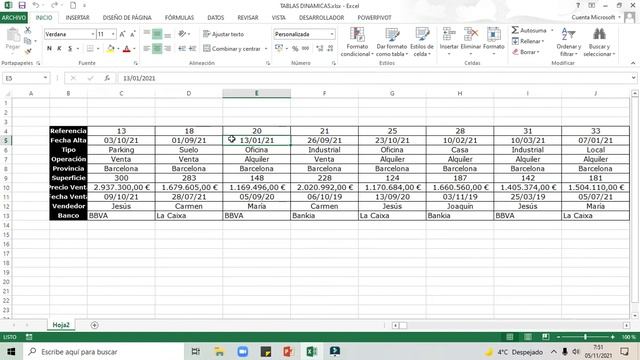Open Dar formato como tabla menu
Image resolution: width=640 pixels, height=360 pixels.
point(392,42)
